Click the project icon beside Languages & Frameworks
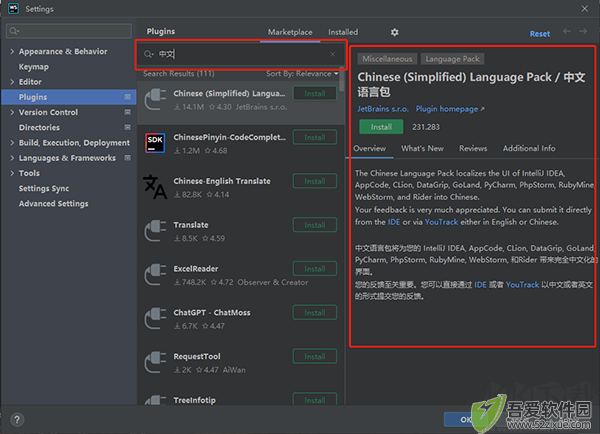The height and width of the screenshot is (434, 600). (128, 158)
